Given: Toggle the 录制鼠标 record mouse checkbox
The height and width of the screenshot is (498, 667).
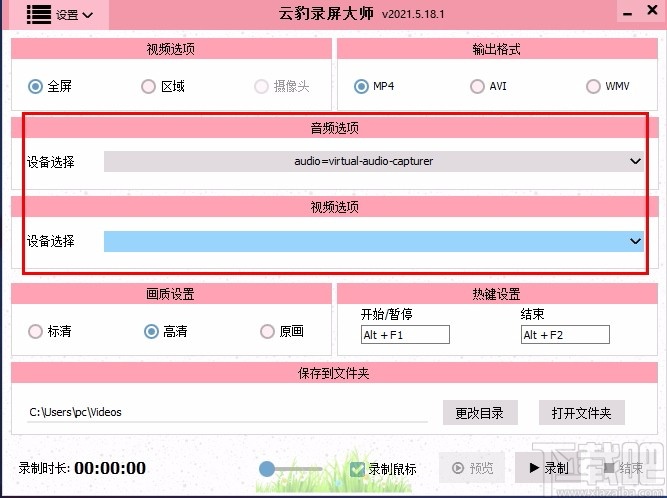Looking at the screenshot, I should click(x=357, y=469).
